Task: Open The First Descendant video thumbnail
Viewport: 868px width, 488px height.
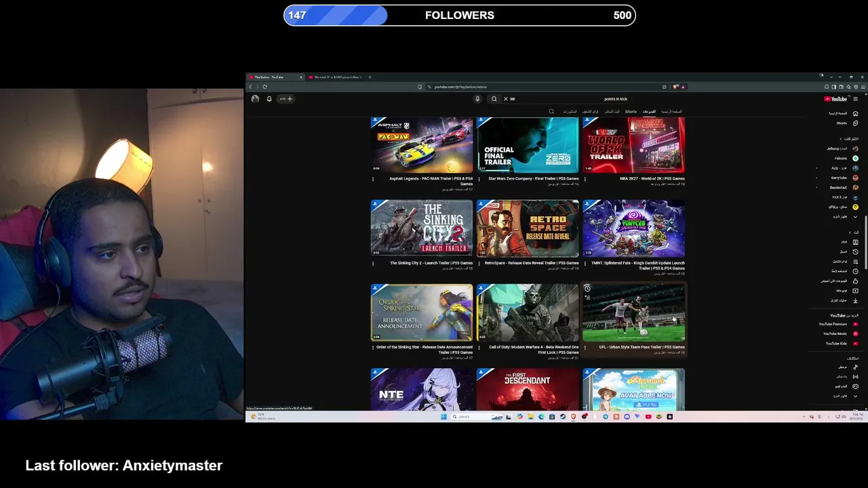Action: 528,390
